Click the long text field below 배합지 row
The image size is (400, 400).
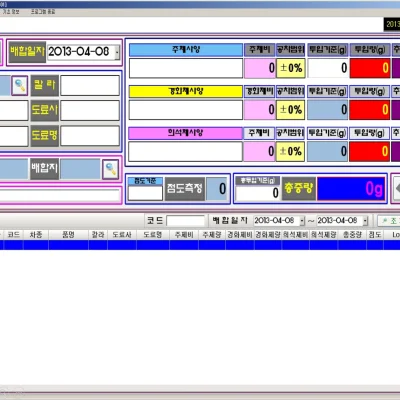click(60, 195)
